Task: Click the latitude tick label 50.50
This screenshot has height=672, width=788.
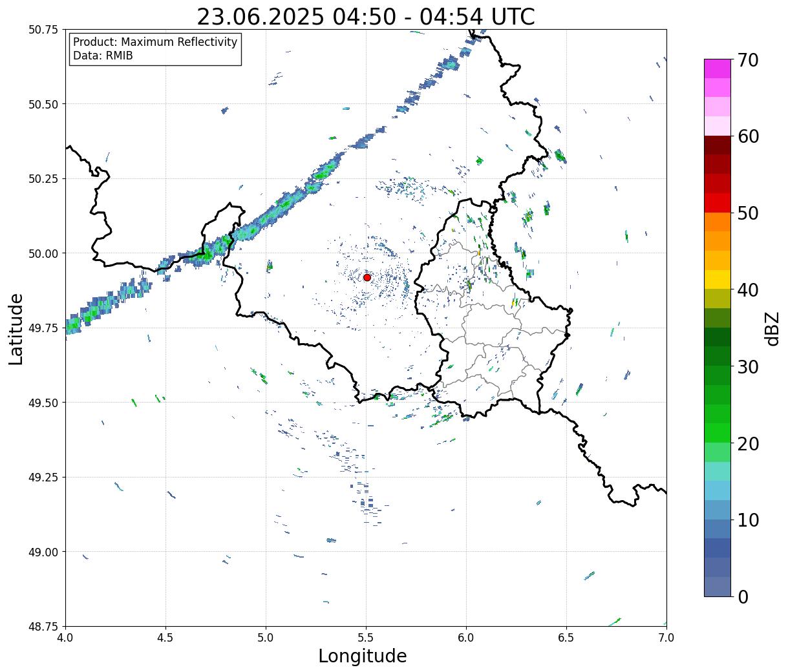Action: [x=43, y=104]
